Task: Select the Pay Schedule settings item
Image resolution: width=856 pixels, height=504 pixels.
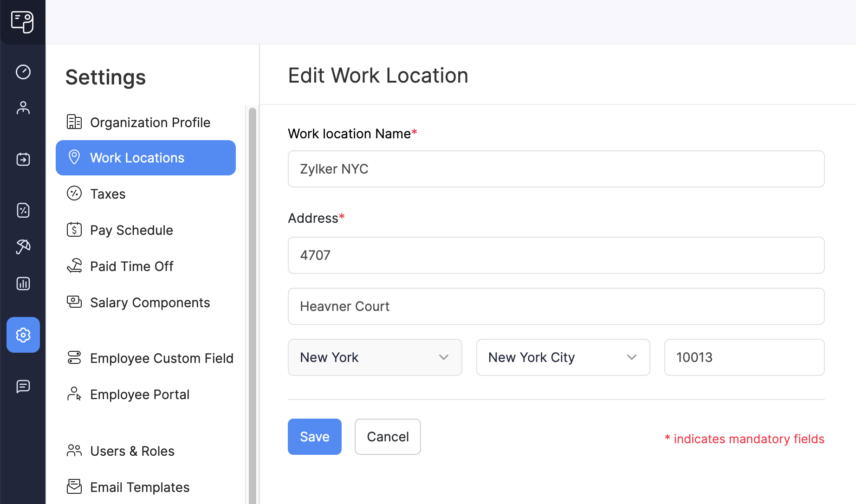Action: click(x=131, y=230)
